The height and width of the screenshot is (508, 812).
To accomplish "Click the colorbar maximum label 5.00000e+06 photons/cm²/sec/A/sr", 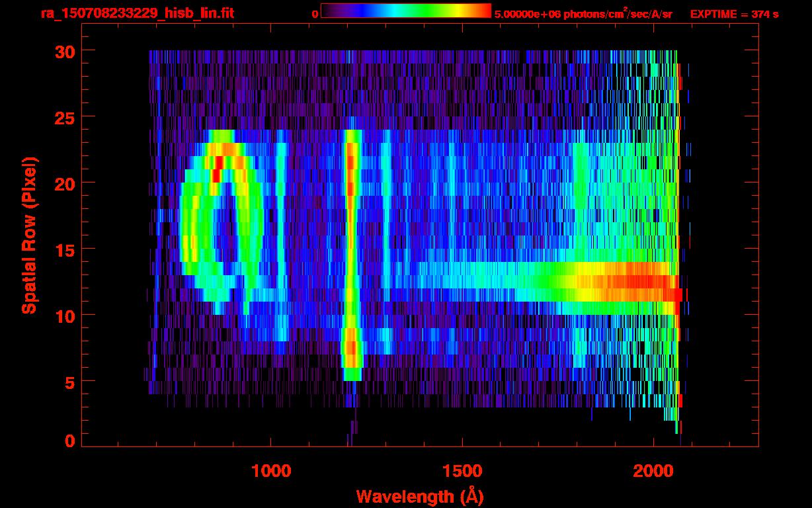I will 583,13.
